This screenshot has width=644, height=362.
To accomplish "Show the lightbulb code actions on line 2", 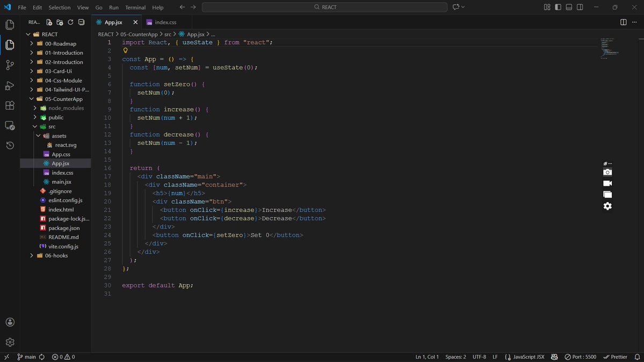I will click(x=125, y=50).
